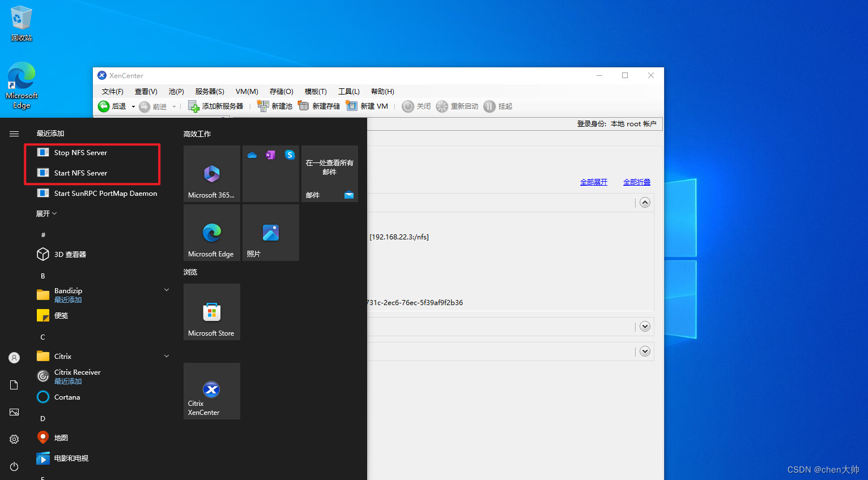Launch Citrix XenCenter tile
This screenshot has height=480, width=868.
coord(212,391)
